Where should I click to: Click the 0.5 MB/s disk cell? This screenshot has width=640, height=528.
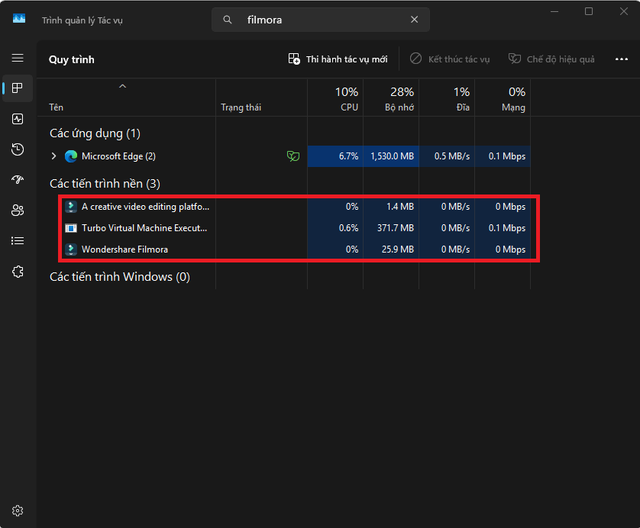(x=447, y=156)
